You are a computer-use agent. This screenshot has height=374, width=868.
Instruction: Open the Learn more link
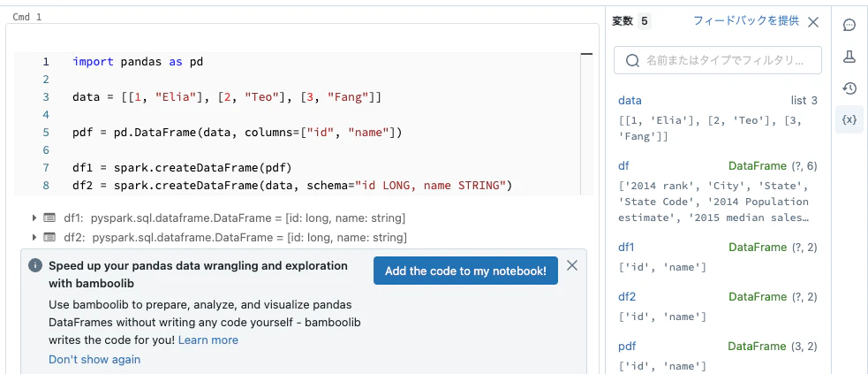[x=208, y=340]
